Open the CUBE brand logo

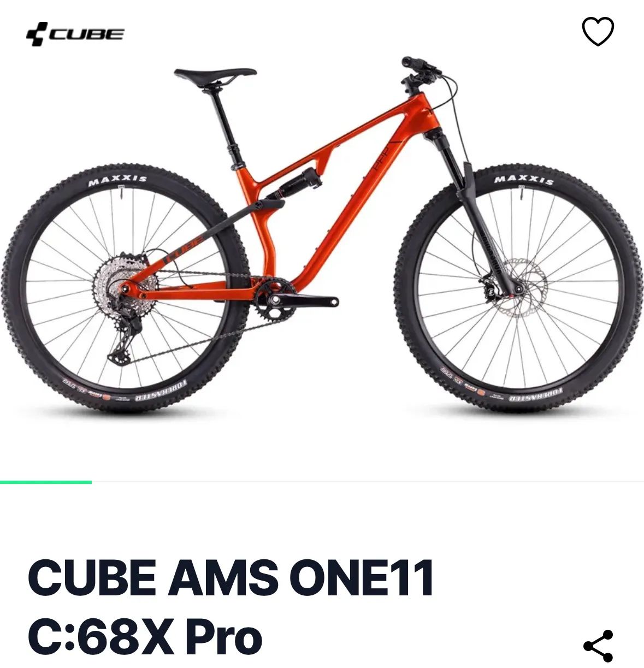point(75,34)
